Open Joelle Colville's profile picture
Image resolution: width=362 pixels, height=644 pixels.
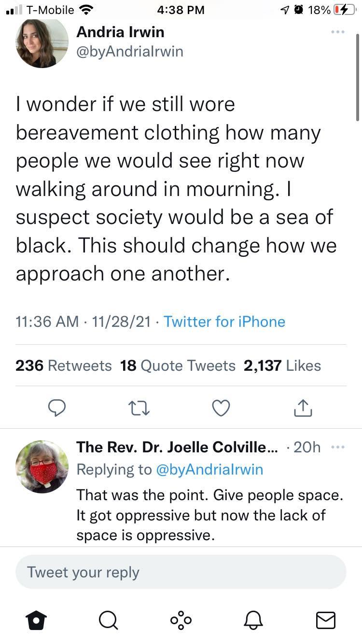pyautogui.click(x=42, y=466)
